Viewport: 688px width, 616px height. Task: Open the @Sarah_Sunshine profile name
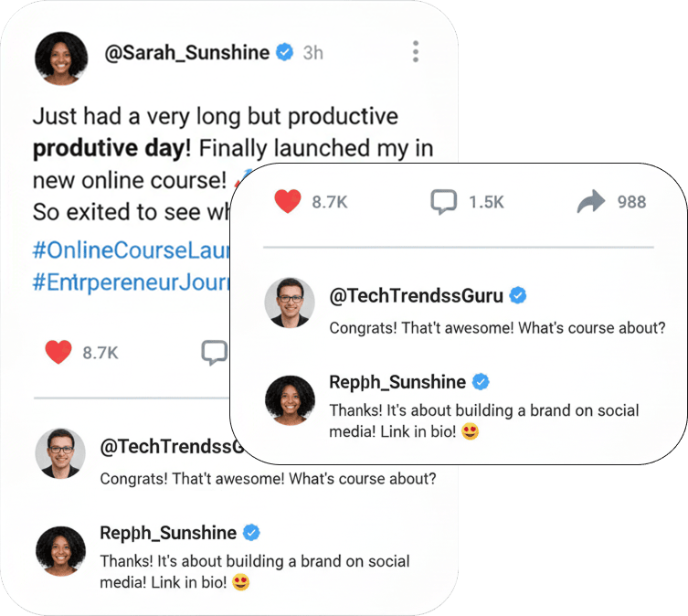186,53
